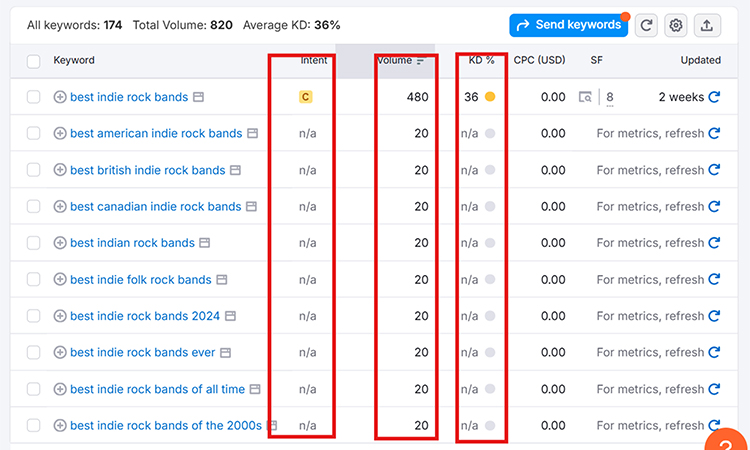
Task: Select checkbox for bands of all time row
Action: pyautogui.click(x=33, y=389)
